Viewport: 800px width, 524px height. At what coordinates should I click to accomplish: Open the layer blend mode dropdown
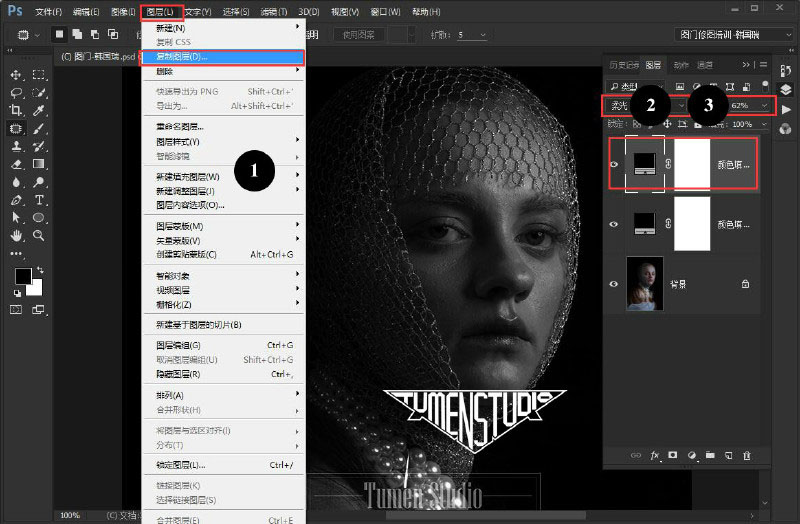(x=646, y=106)
